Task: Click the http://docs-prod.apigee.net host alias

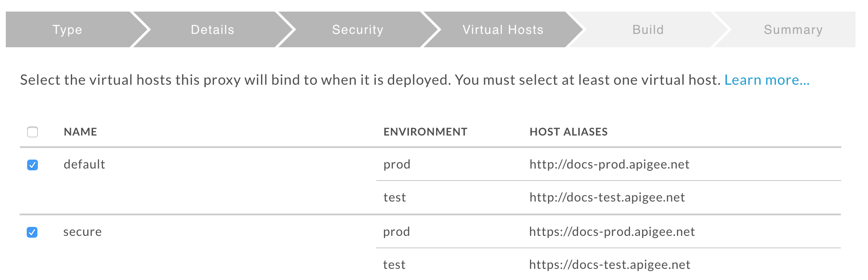Action: coord(609,165)
